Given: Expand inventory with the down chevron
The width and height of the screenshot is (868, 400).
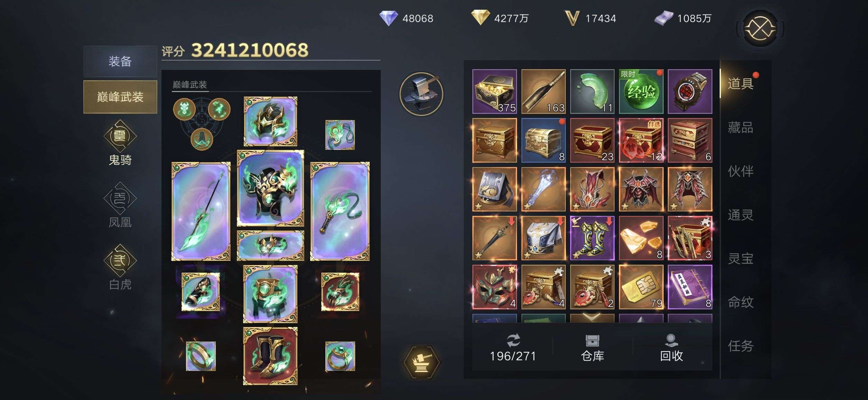Looking at the screenshot, I should pos(592,317).
